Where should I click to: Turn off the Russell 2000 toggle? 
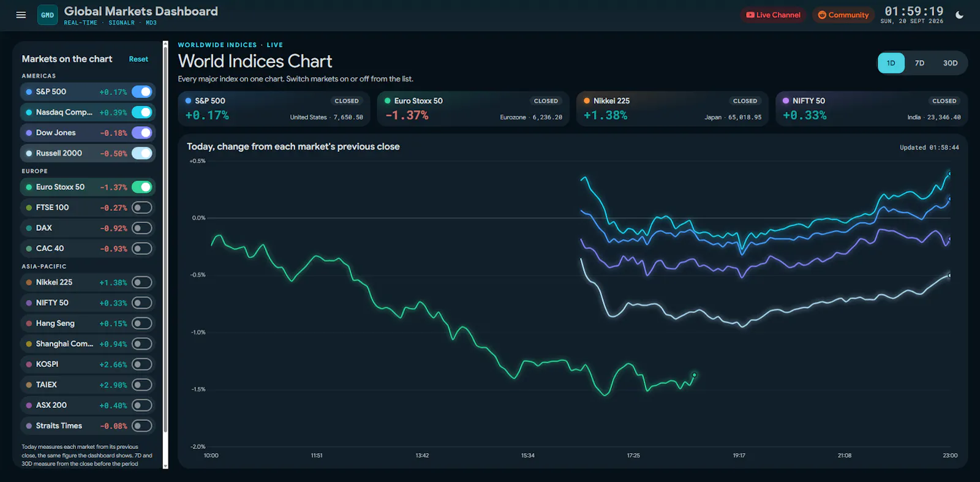[x=142, y=153]
